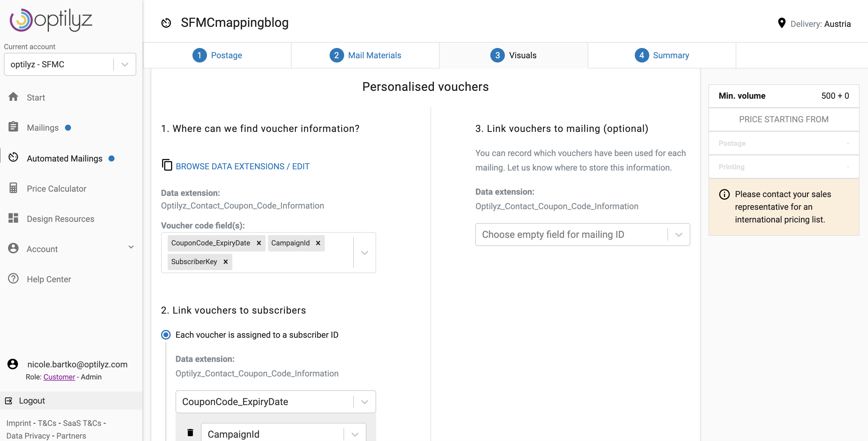Select 'Each voucher is assigned to subscriber ID'
The width and height of the screenshot is (868, 441).
click(166, 335)
